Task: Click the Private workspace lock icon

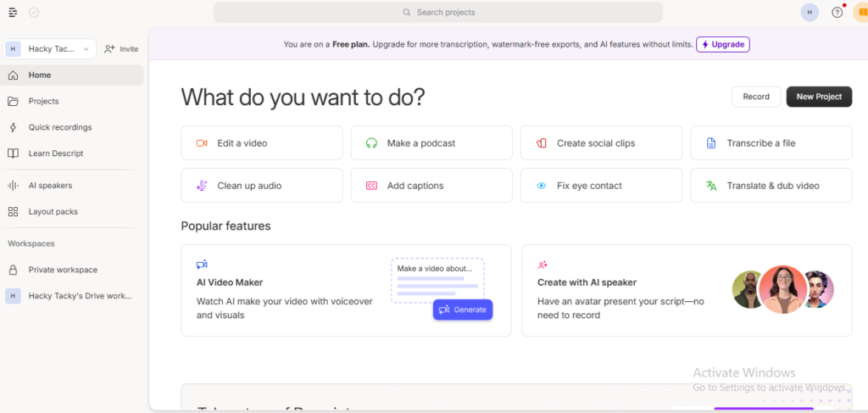Action: pyautogui.click(x=14, y=270)
